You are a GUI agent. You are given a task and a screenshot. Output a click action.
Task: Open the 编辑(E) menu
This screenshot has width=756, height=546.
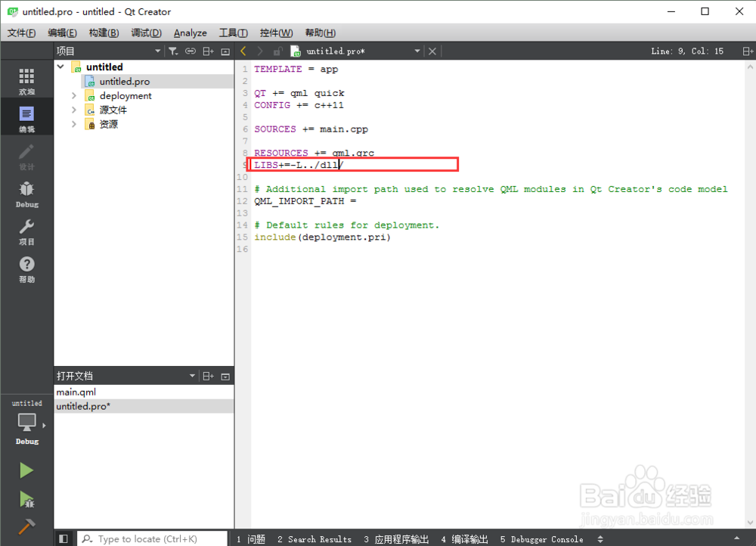tap(62, 33)
